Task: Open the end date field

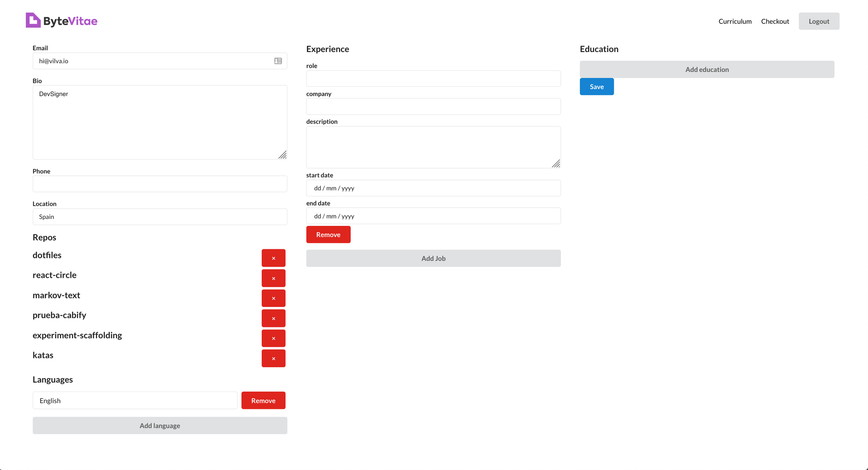Action: [433, 216]
